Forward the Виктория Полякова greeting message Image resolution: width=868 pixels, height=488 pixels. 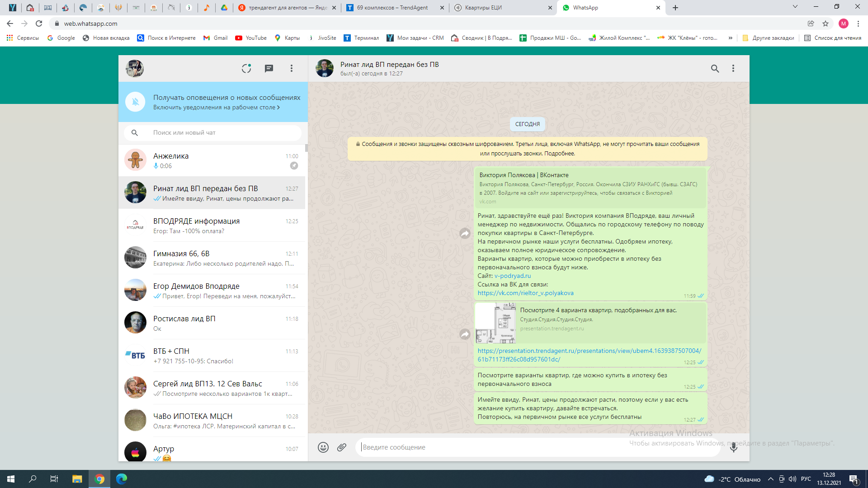[465, 234]
